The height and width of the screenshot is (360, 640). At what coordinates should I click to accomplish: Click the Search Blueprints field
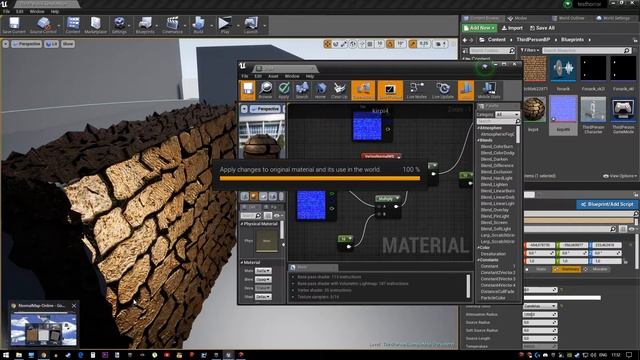587,50
